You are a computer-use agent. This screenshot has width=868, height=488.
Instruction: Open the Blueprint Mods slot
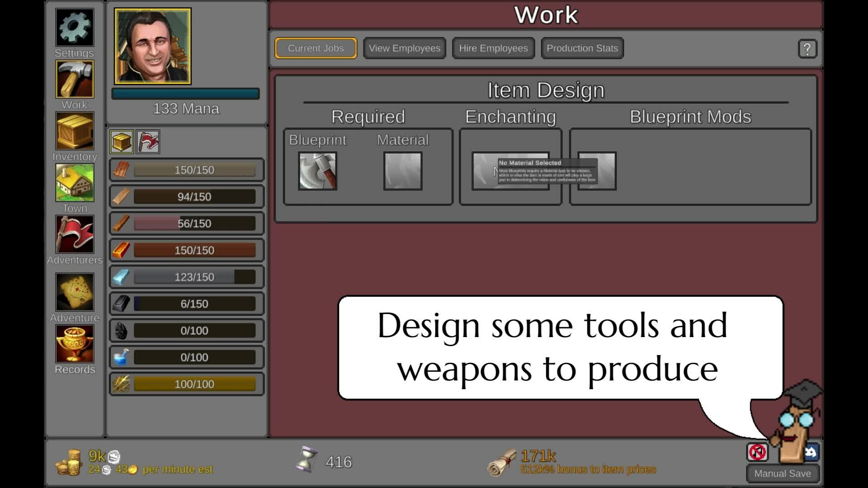[606, 171]
